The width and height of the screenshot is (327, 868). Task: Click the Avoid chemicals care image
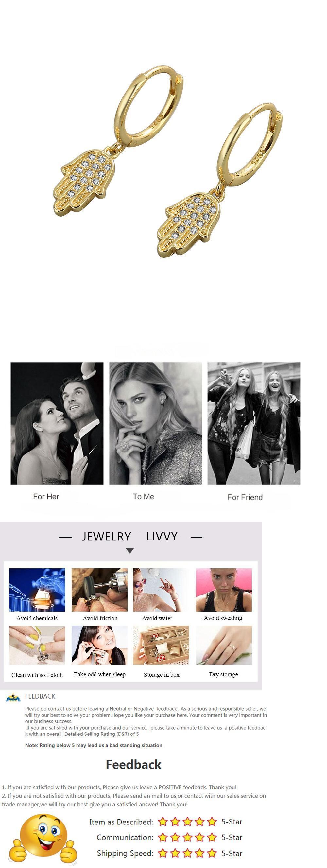(x=37, y=590)
